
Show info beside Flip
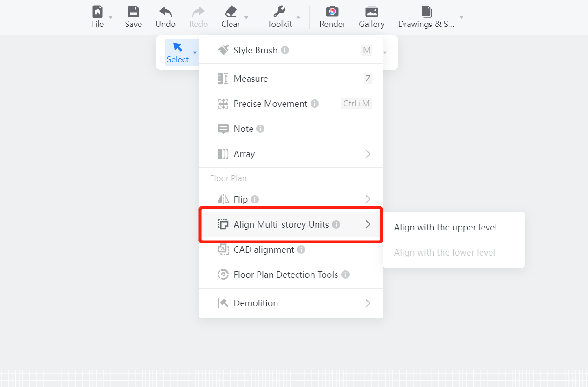coord(255,199)
